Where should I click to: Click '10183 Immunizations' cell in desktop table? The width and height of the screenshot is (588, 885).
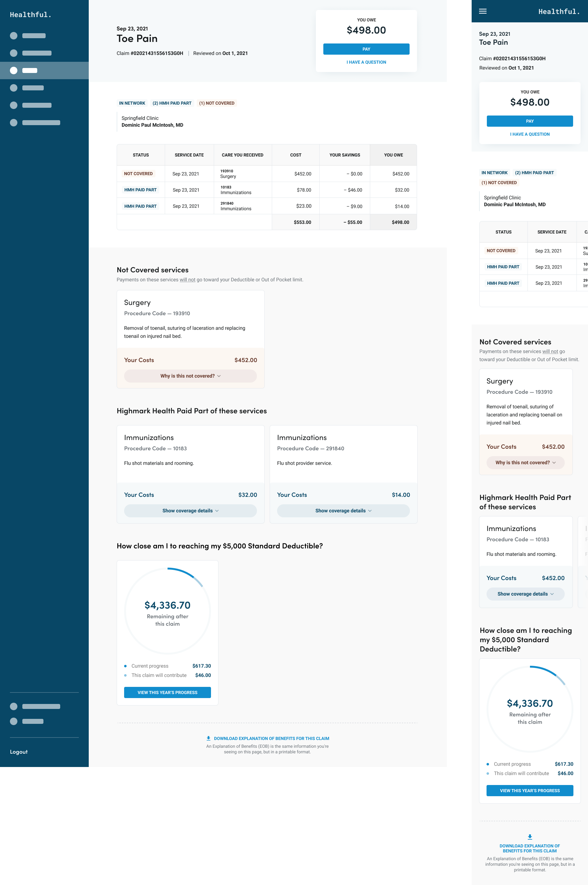[242, 190]
